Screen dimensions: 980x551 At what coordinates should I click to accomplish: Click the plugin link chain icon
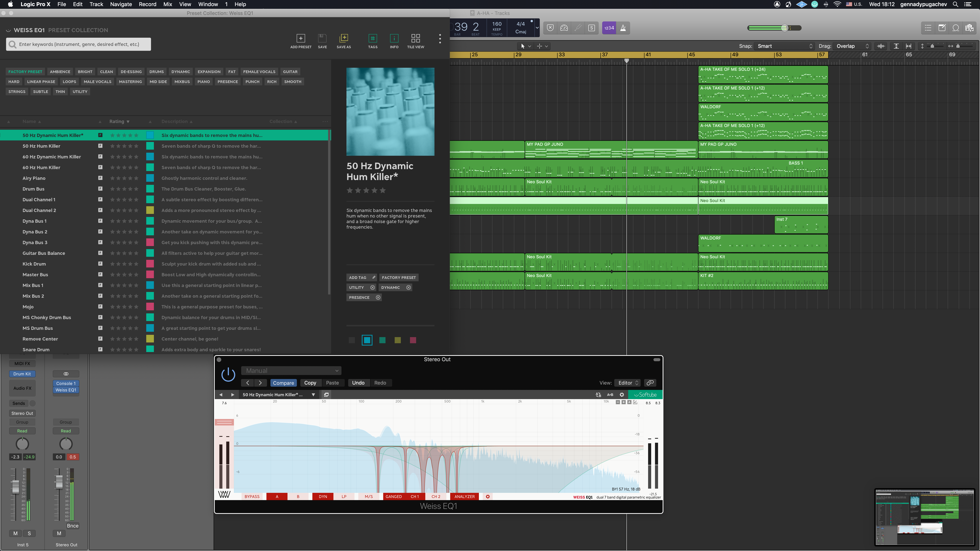[x=650, y=383]
